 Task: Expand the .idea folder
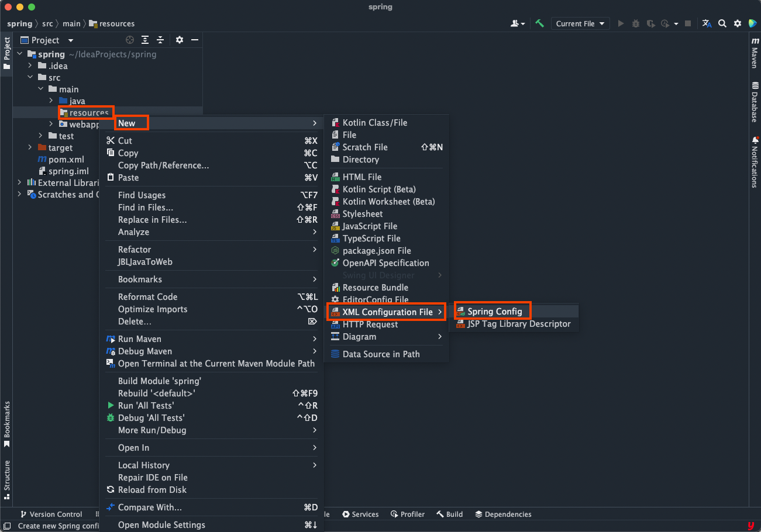pos(30,65)
